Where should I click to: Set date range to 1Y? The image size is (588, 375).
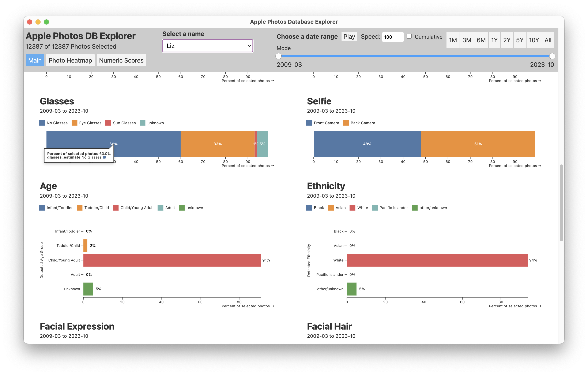[494, 40]
